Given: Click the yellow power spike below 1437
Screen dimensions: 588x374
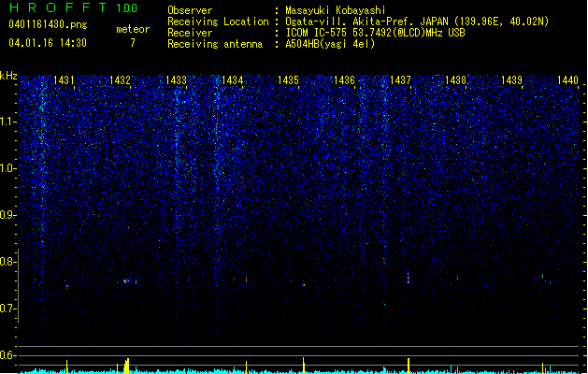Looking at the screenshot, I should (x=409, y=366).
